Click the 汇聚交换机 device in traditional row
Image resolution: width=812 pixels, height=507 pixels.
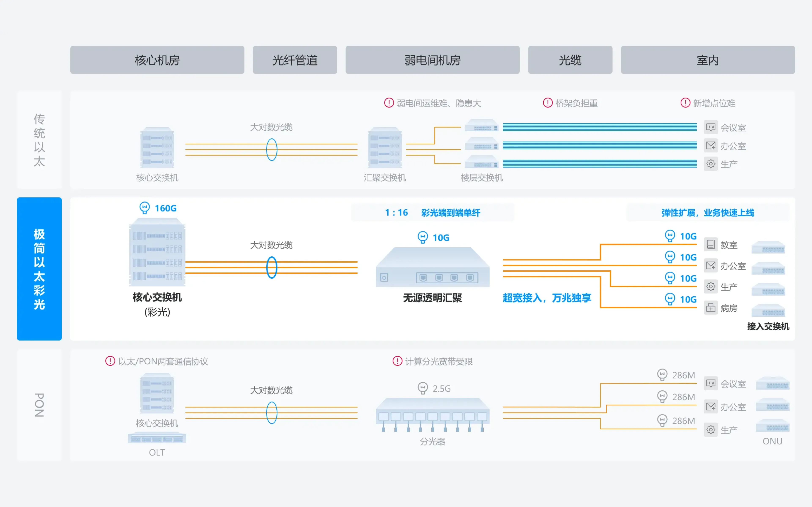pyautogui.click(x=384, y=147)
